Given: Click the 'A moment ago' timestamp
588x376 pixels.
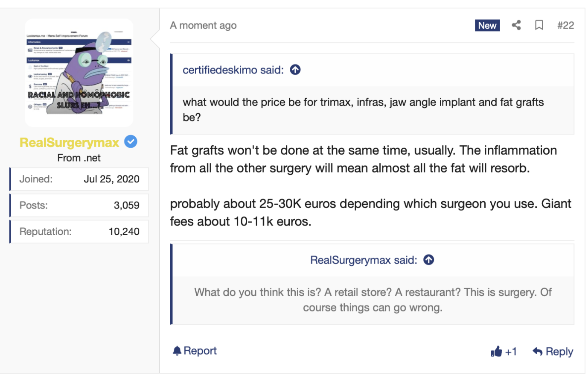Looking at the screenshot, I should [x=203, y=25].
